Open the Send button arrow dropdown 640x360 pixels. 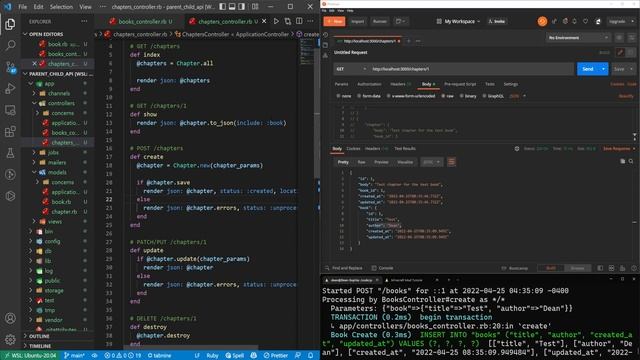tap(603, 69)
